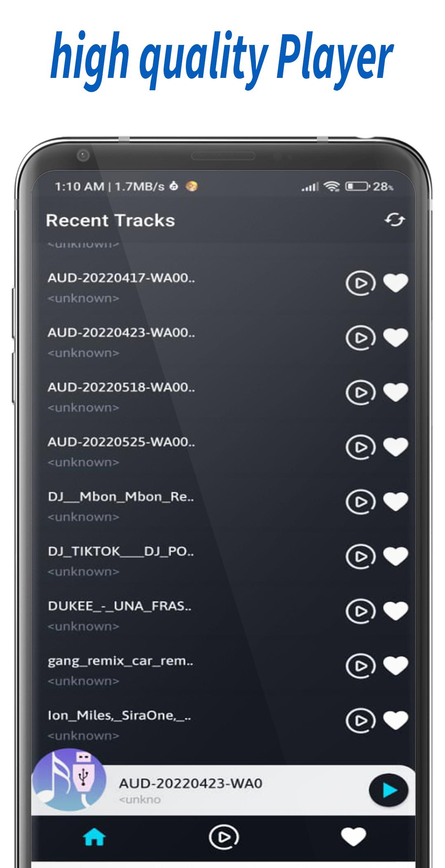This screenshot has width=445, height=868.
Task: Tap the blue play button in mini player
Action: (389, 790)
